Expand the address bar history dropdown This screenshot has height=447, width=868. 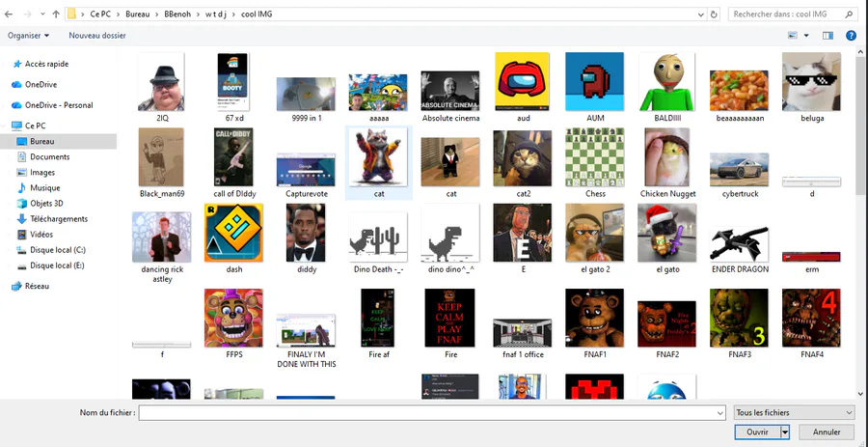point(702,14)
